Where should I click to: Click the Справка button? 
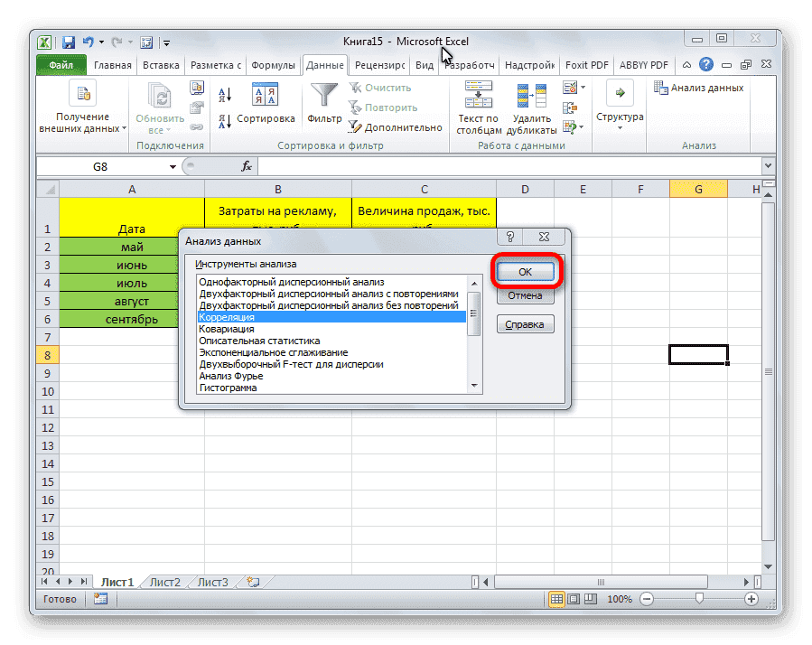point(525,323)
